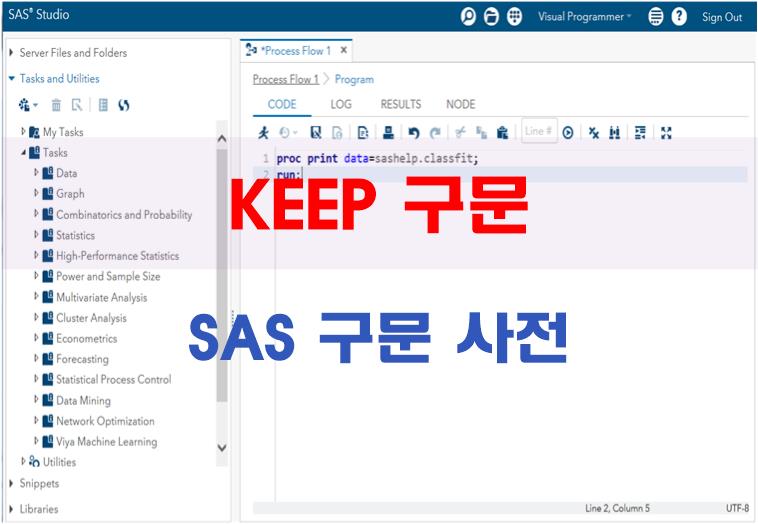The image size is (758, 524).
Task: Open the Visual Programmer perspective dropdown
Action: pyautogui.click(x=584, y=17)
